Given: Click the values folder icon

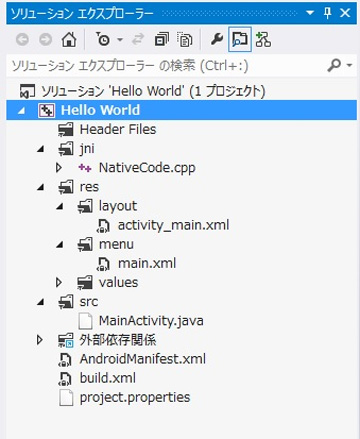Looking at the screenshot, I should 85,283.
